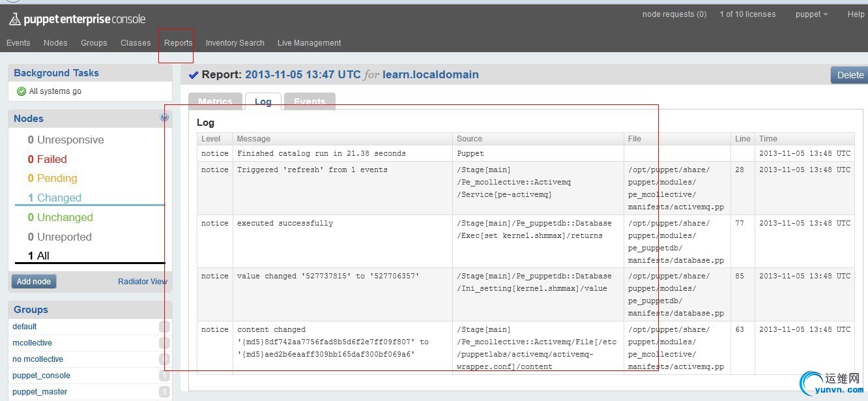The image size is (868, 401).
Task: Open node requests (0) link
Action: [674, 14]
